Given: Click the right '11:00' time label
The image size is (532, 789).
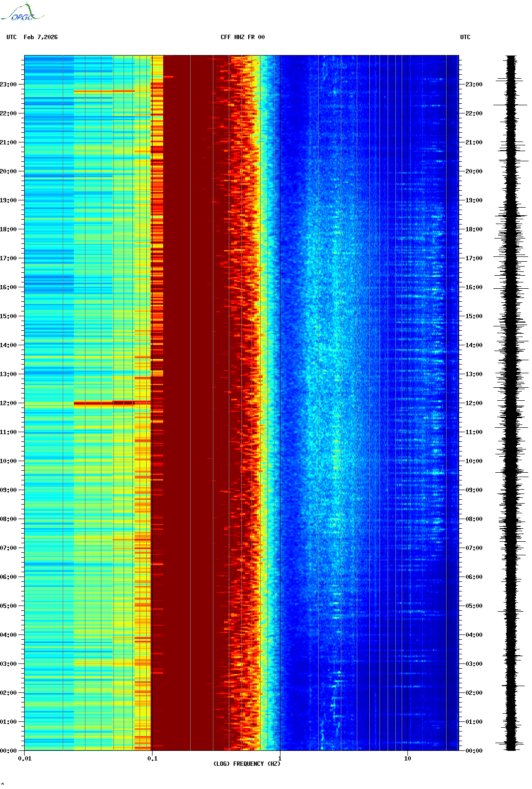Looking at the screenshot, I should pyautogui.click(x=474, y=432).
